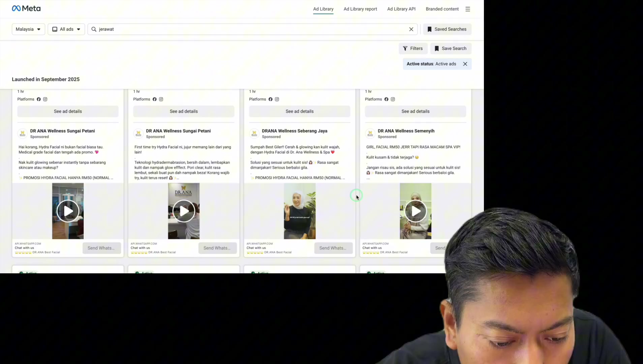Open the Seberang Jaya ad image thumbnail

point(300,211)
